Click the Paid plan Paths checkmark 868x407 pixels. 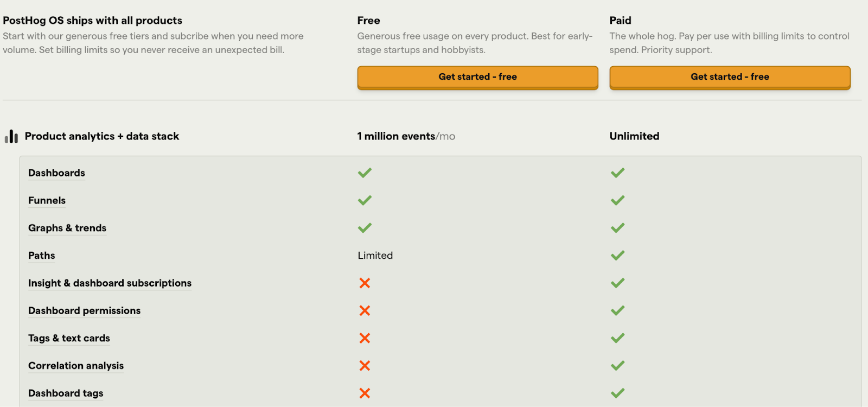point(617,256)
